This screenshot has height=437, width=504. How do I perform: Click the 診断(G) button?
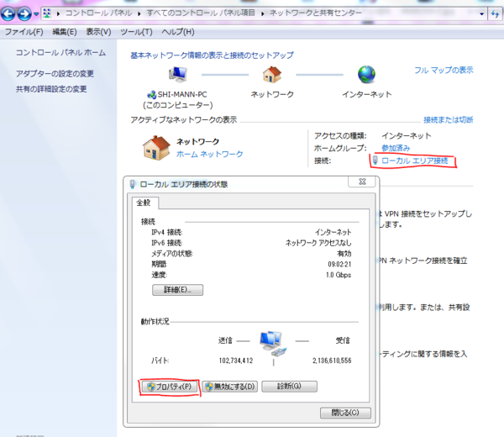click(x=289, y=387)
